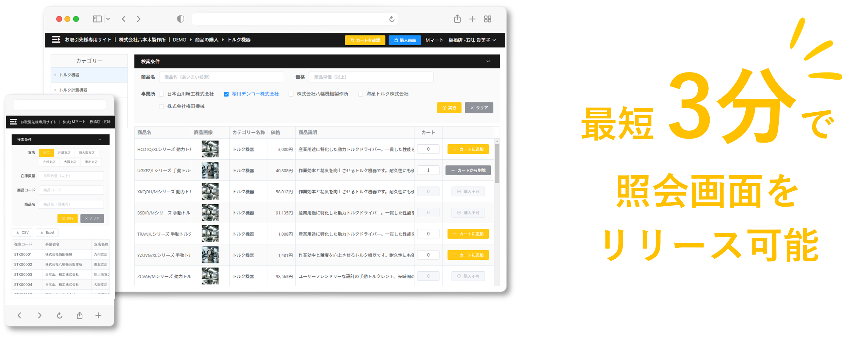This screenshot has height=339, width=868.
Task: Click mobile 実行 button
Action: 67,219
